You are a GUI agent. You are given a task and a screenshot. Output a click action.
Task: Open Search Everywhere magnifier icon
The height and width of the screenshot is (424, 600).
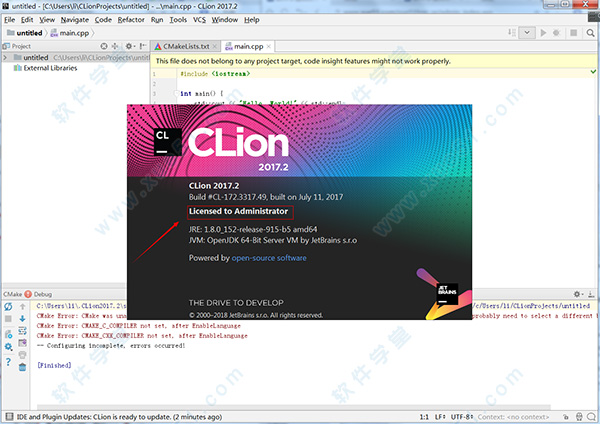tap(590, 33)
